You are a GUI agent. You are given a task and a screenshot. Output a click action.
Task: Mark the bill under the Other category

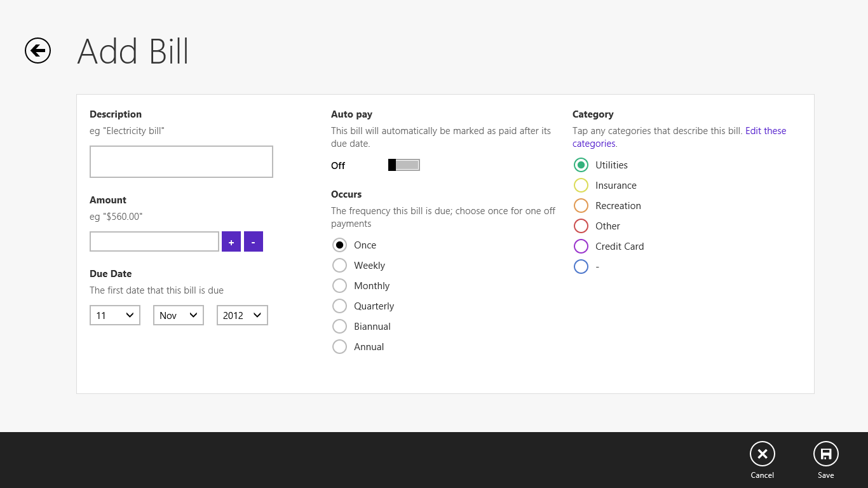581,226
